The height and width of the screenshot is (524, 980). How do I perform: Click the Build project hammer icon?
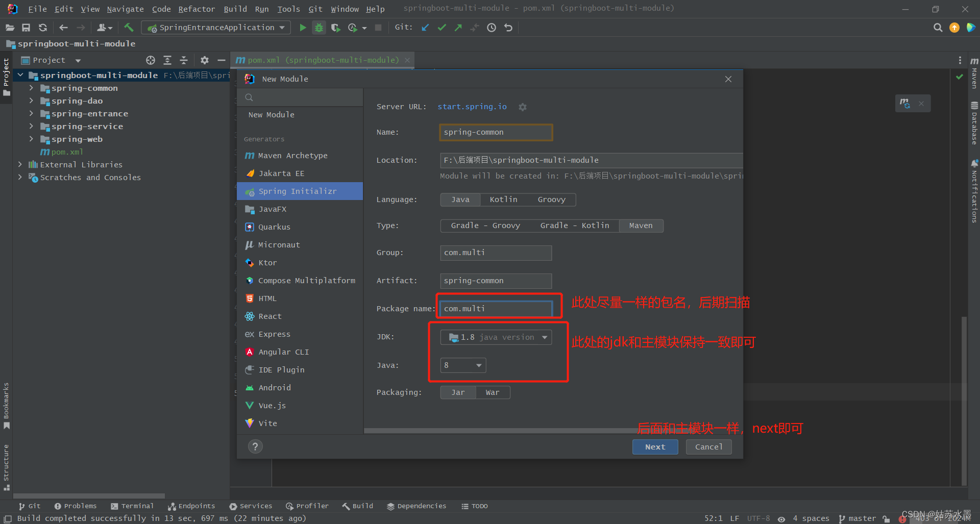coord(129,28)
